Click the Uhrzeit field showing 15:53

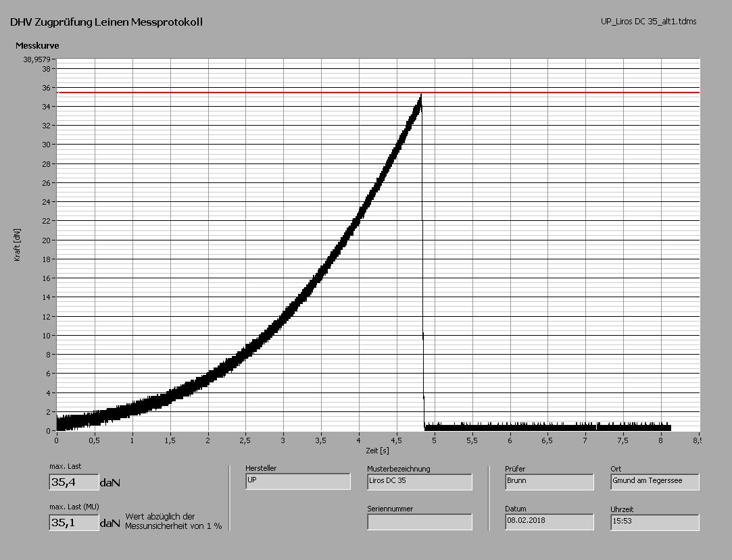pyautogui.click(x=655, y=523)
